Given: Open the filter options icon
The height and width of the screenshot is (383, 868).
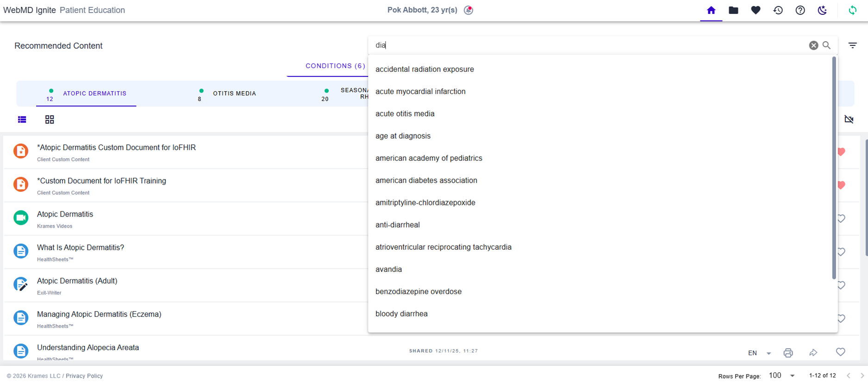Looking at the screenshot, I should click(852, 45).
